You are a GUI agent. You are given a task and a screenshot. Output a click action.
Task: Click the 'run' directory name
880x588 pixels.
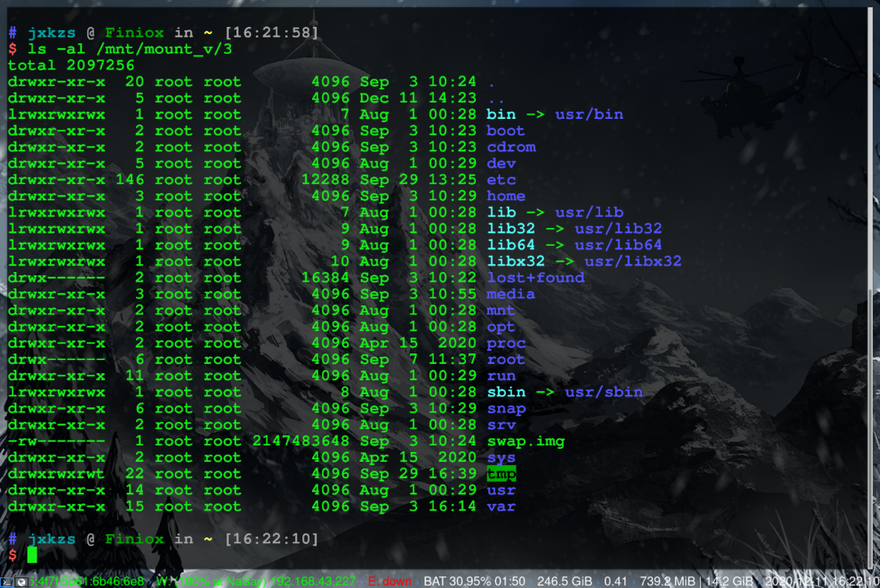500,375
